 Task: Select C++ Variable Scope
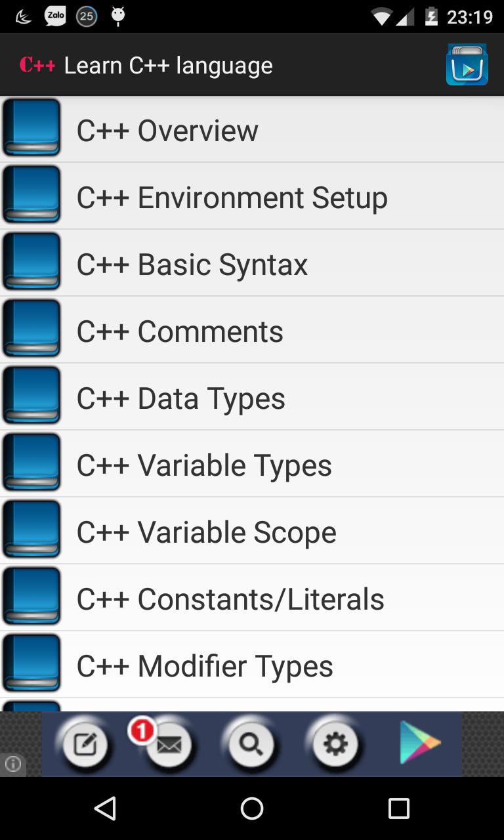pyautogui.click(x=205, y=530)
